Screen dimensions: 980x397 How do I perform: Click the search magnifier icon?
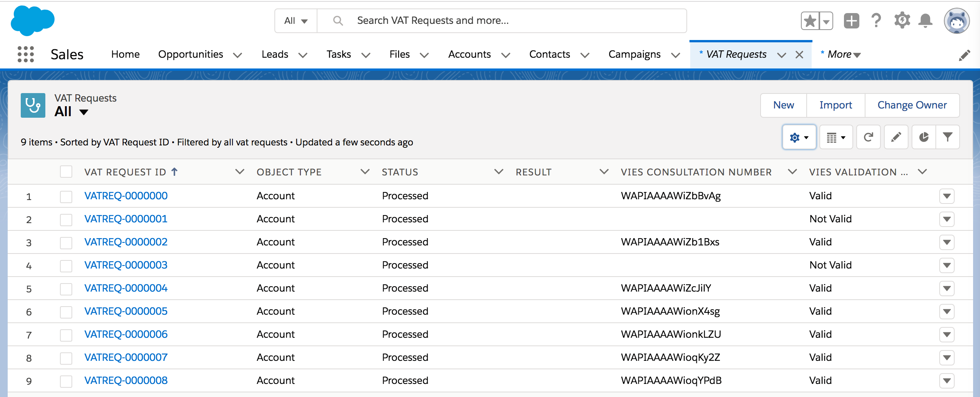pos(338,20)
